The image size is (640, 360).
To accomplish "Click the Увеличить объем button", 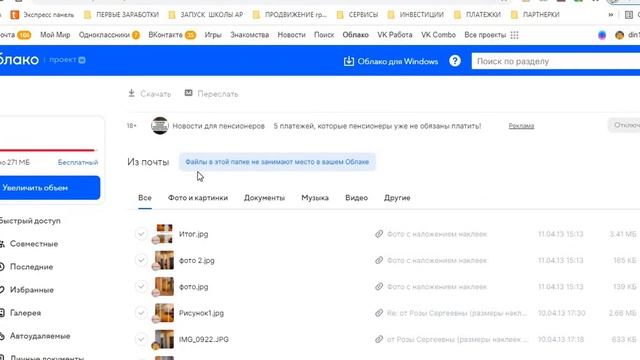I will click(49, 188).
